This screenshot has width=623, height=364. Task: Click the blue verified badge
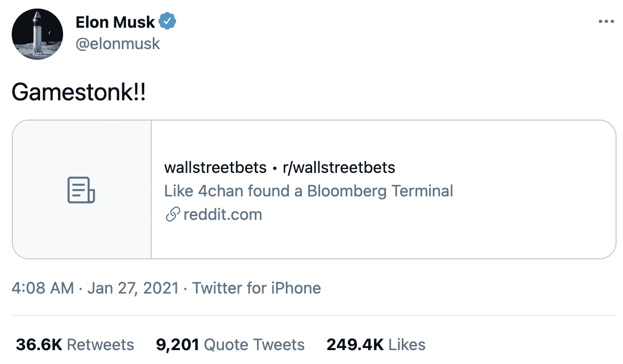168,22
